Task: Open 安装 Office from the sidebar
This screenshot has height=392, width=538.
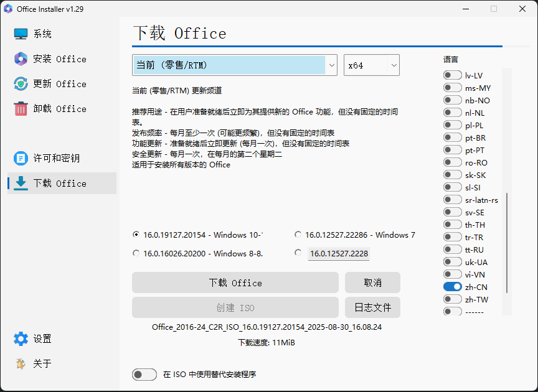Action: click(19, 58)
